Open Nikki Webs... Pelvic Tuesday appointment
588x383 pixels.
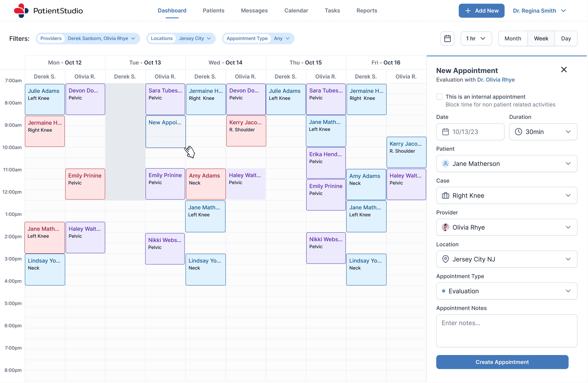pyautogui.click(x=165, y=249)
